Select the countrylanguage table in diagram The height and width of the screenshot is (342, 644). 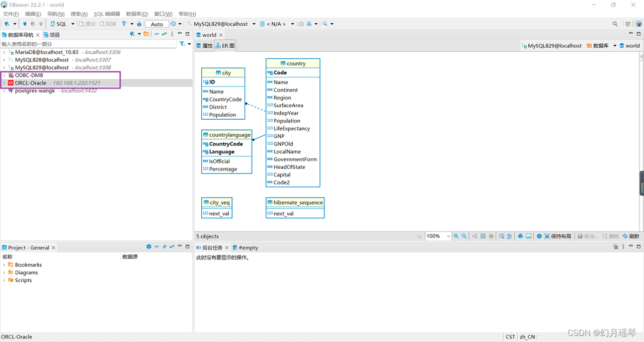pyautogui.click(x=226, y=135)
